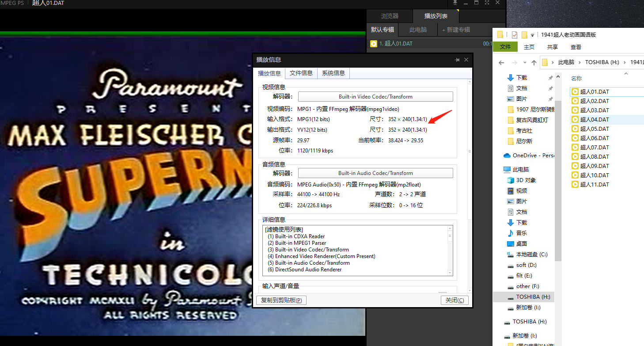Click the file icon of 超人03.DAT
Screen dimensions: 644x346
click(x=575, y=110)
